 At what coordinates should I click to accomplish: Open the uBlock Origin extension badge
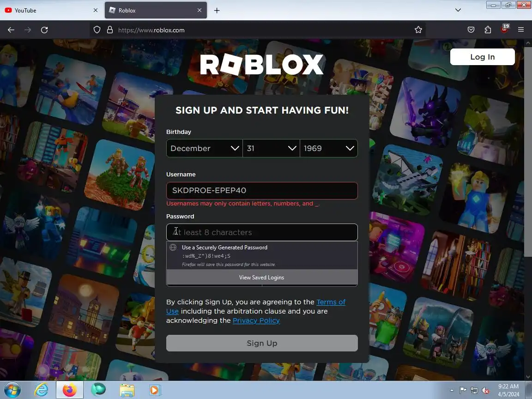click(x=504, y=29)
